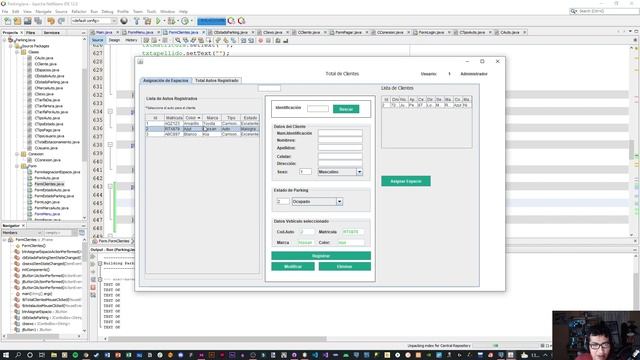
Task: Open the Services panel tab
Action: (x=51, y=33)
